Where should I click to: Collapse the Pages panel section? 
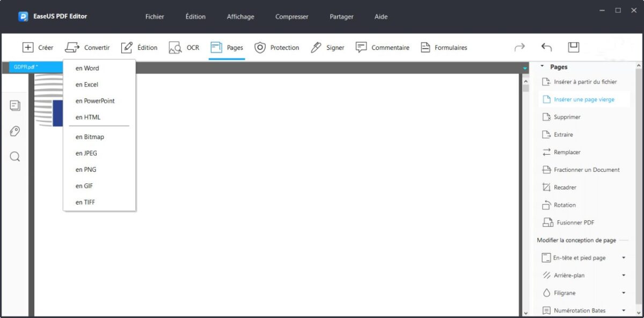542,67
